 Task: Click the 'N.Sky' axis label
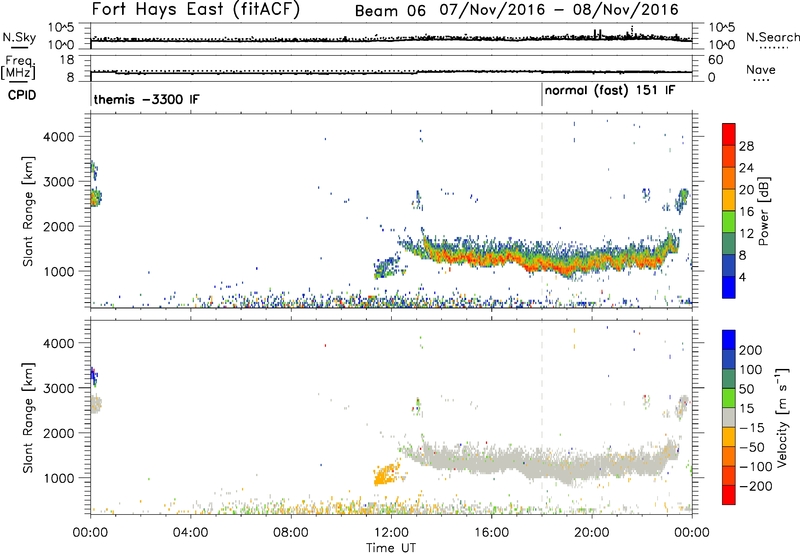tap(19, 37)
